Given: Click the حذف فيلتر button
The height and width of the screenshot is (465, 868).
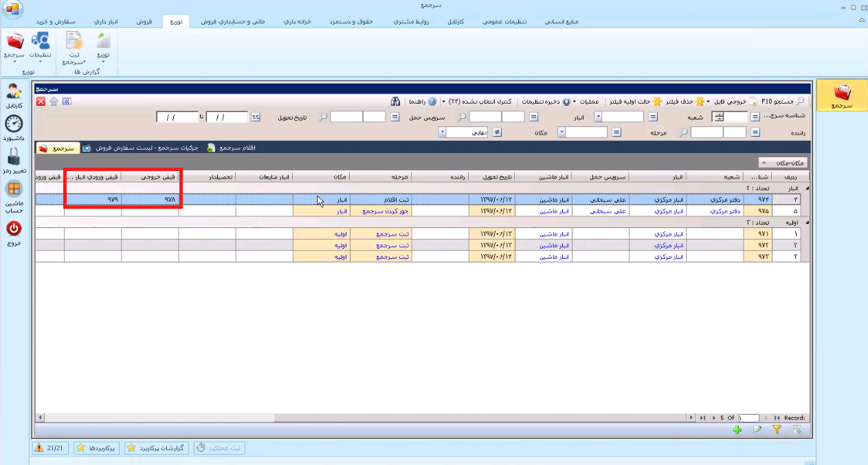Looking at the screenshot, I should tap(685, 102).
